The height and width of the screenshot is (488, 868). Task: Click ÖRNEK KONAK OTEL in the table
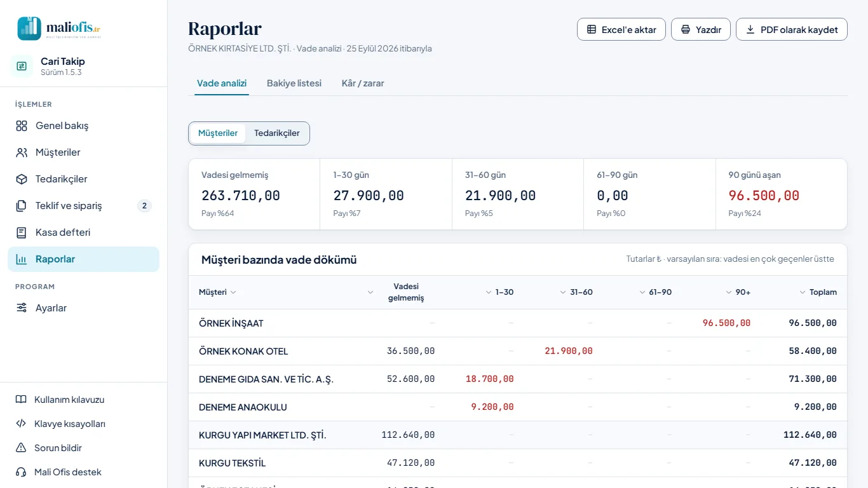pos(243,351)
